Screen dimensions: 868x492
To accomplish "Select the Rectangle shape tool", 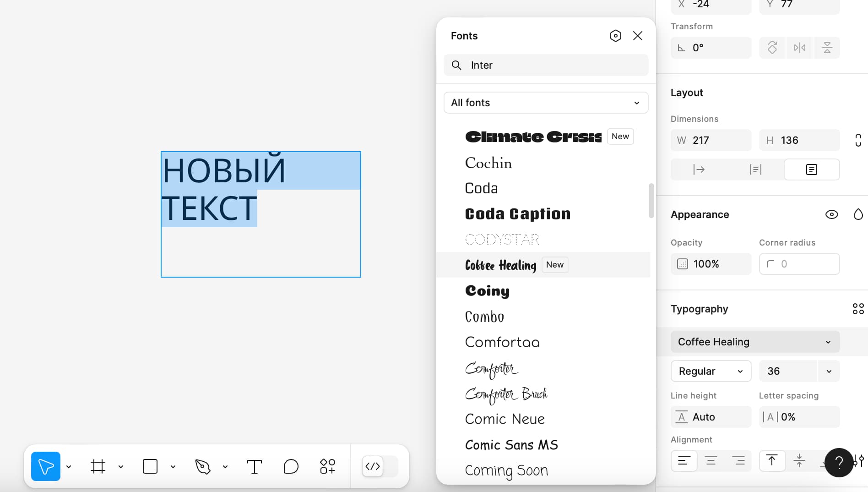I will pos(150,466).
